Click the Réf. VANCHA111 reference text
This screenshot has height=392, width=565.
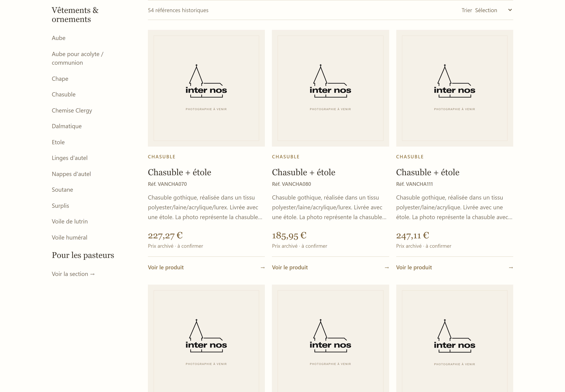coord(415,184)
